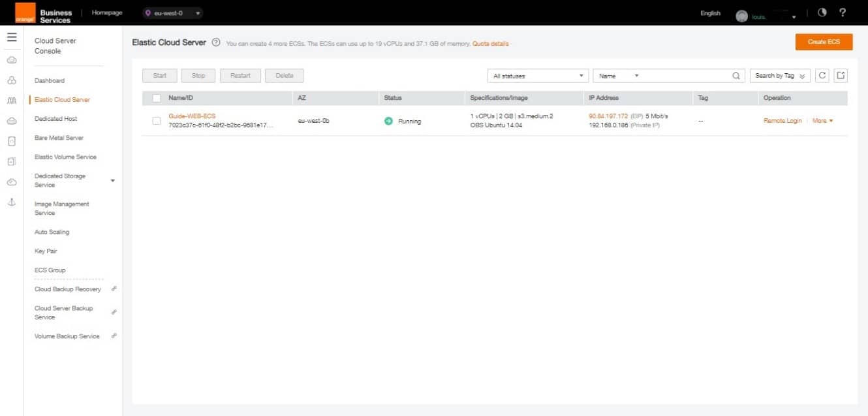Click the Stop button

pos(198,76)
